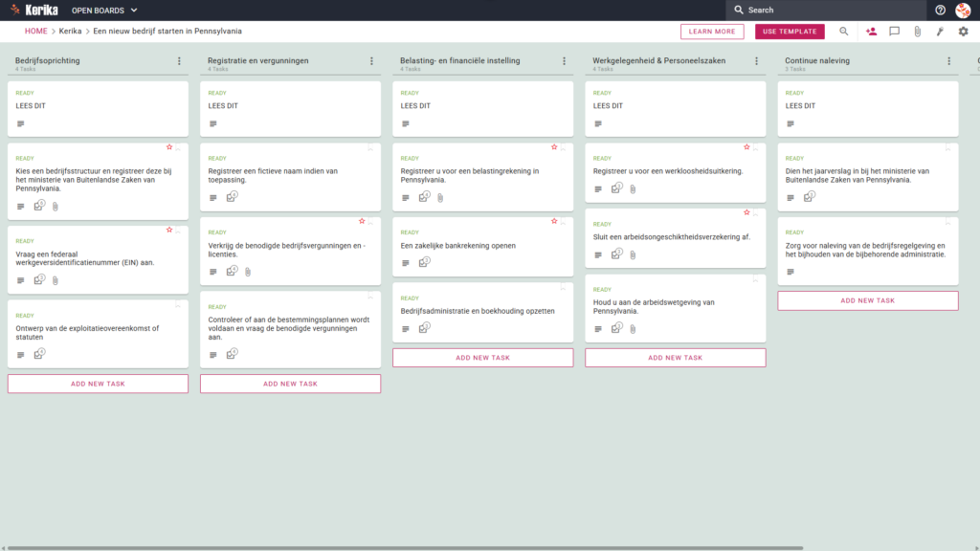980x551 pixels.
Task: Open checklist icon on Registreer een fictieve naam card
Action: 232,196
